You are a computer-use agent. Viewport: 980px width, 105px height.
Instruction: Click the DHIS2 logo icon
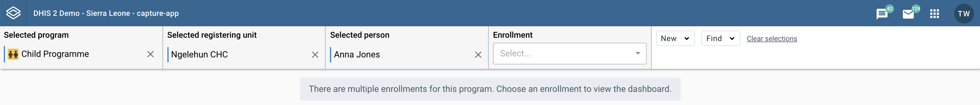(13, 13)
